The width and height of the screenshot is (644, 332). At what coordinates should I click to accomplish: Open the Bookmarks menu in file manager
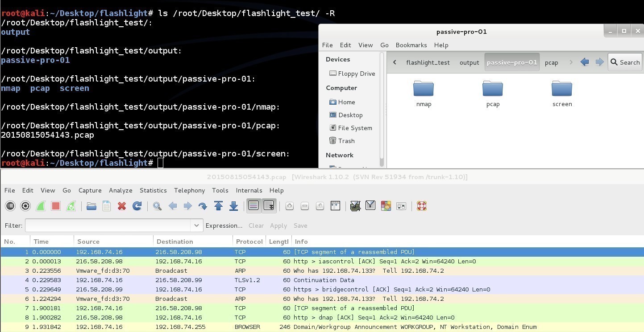coord(411,45)
